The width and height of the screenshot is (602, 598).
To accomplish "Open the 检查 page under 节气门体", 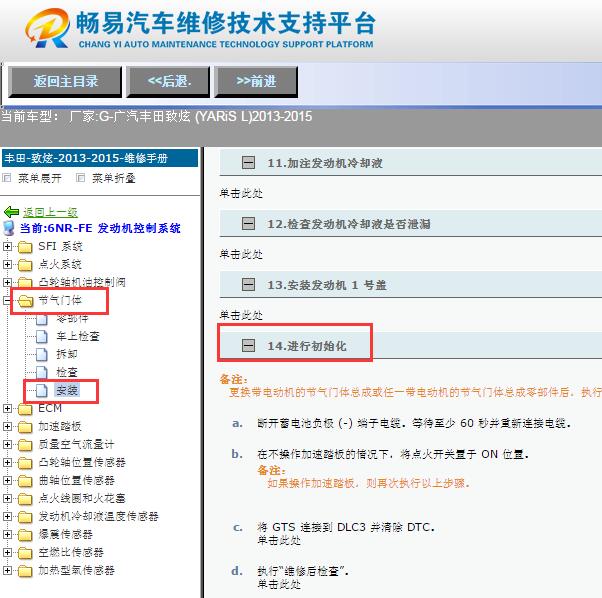I will click(67, 372).
